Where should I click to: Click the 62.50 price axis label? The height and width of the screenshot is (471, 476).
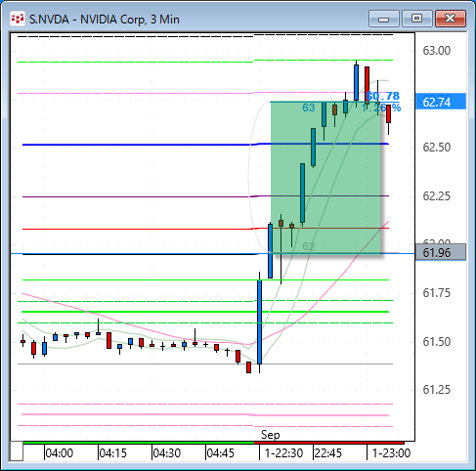pos(437,148)
